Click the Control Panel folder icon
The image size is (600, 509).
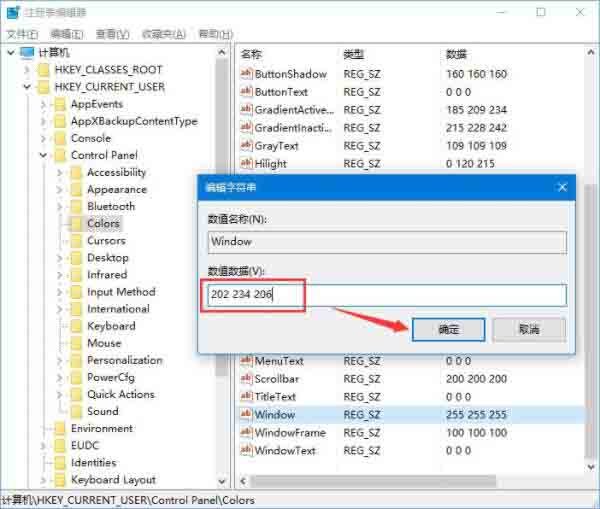[60, 155]
